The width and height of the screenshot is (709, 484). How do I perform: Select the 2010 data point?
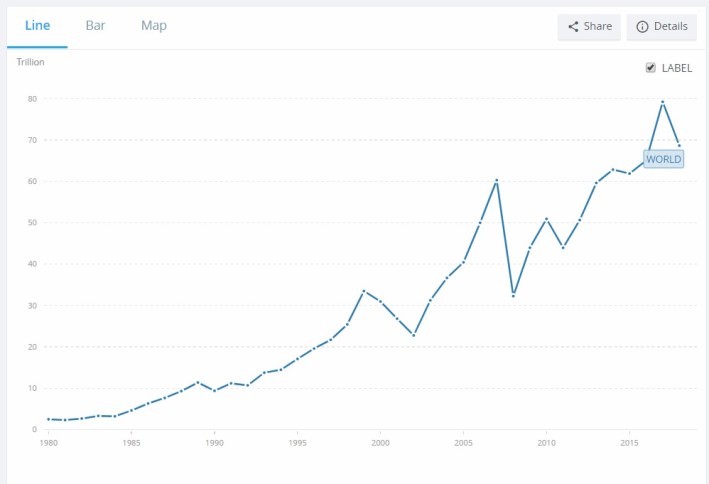tap(546, 219)
